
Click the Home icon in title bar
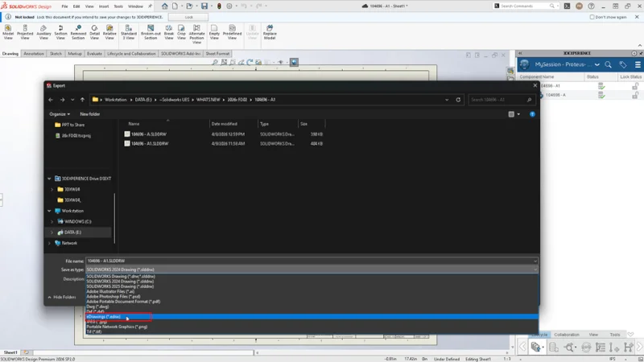point(164,6)
